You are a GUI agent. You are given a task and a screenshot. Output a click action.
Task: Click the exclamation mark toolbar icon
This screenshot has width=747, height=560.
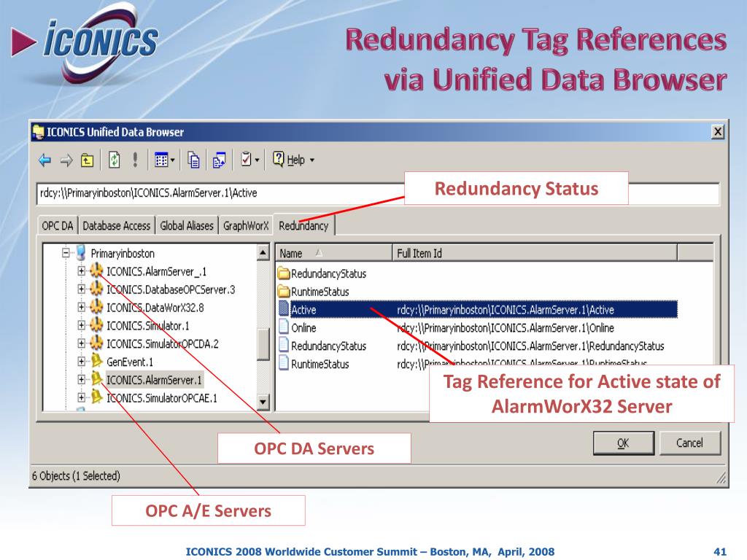(135, 160)
